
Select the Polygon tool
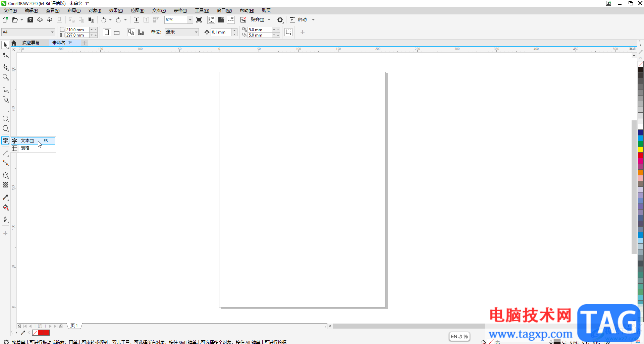[x=5, y=128]
